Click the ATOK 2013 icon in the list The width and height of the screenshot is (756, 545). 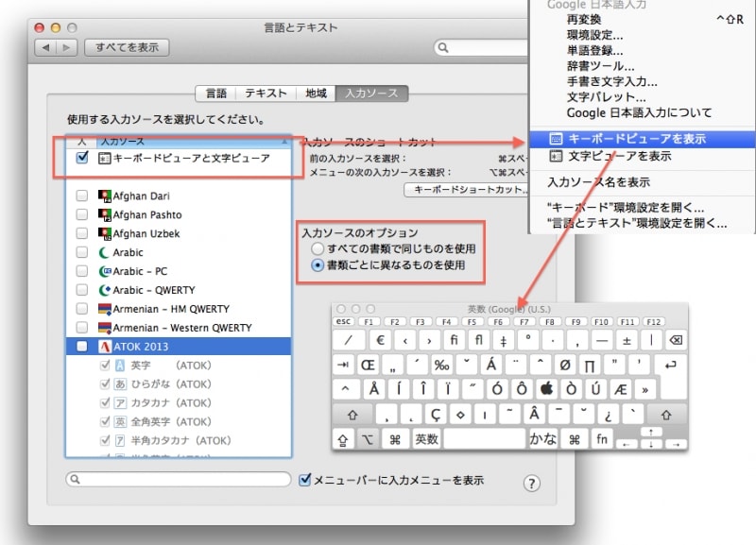[105, 346]
